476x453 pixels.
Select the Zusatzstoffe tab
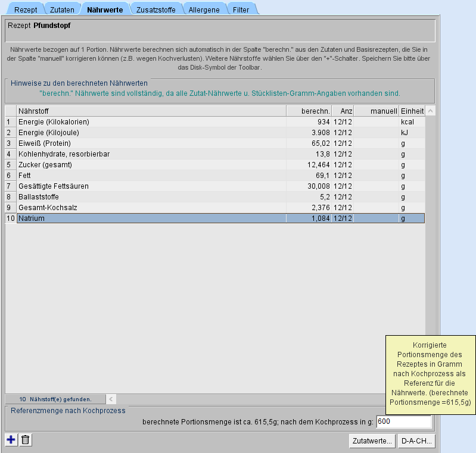point(155,10)
